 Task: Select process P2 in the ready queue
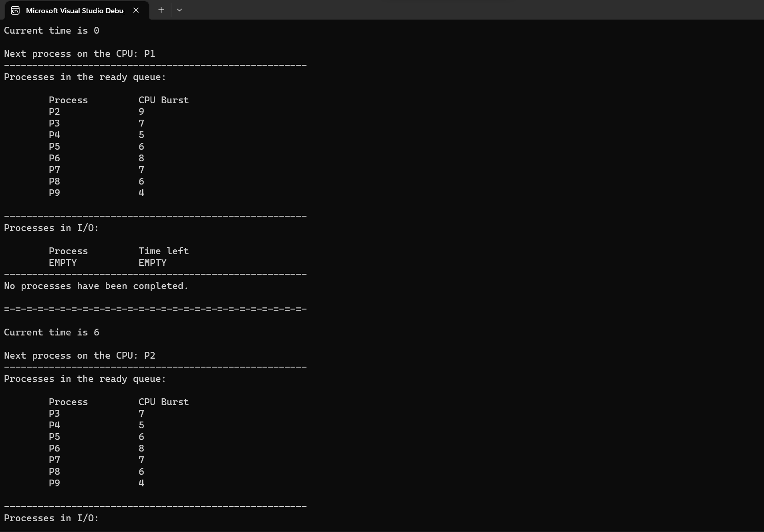pyautogui.click(x=54, y=112)
